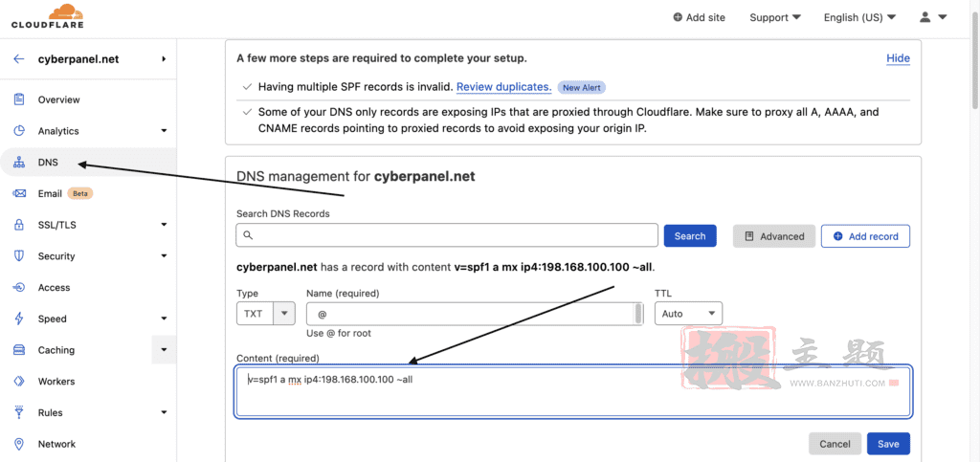This screenshot has height=462, width=980.
Task: Expand the Security submenu arrow
Action: click(x=164, y=256)
